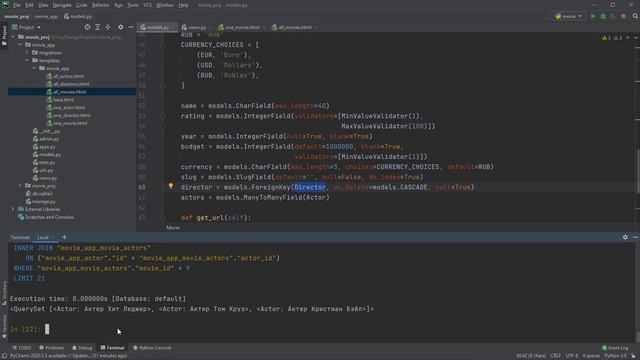Screen dimensions: 640x360
Task: Open terminal panel settings gear
Action: coord(625,237)
